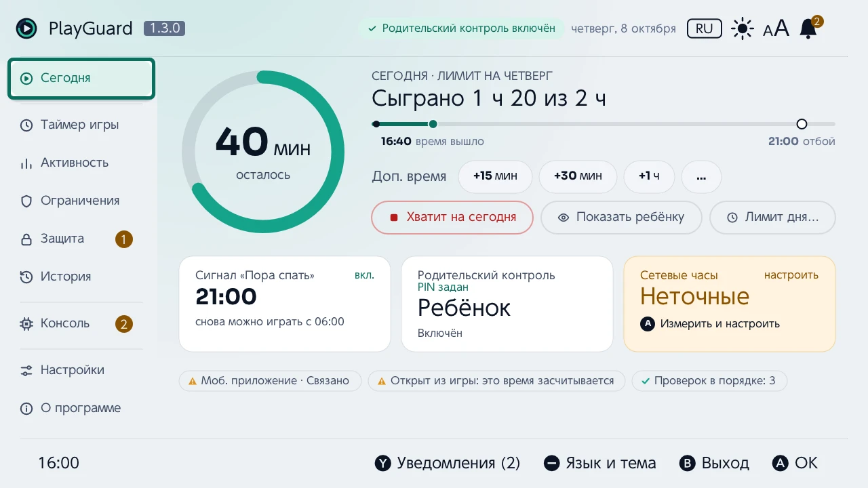The width and height of the screenshot is (868, 488).
Task: Click the 40 мин remaining progress ring
Action: click(x=263, y=152)
